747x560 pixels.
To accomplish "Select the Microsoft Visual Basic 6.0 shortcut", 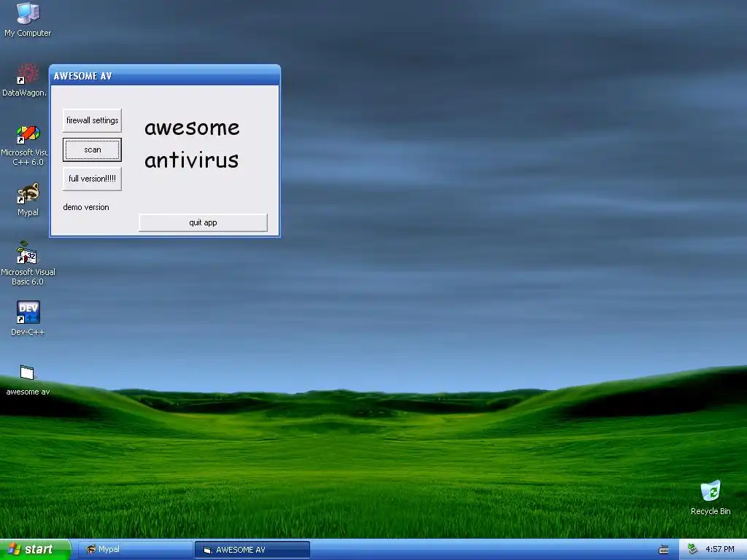I will (x=28, y=263).
